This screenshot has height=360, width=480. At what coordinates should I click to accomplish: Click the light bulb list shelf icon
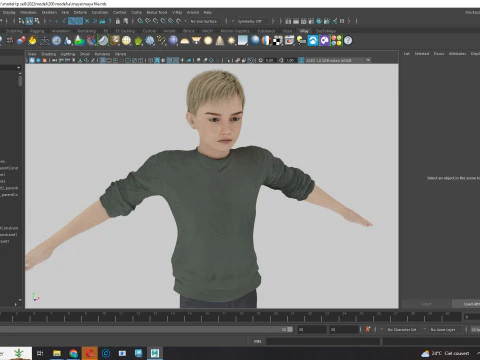(301, 41)
